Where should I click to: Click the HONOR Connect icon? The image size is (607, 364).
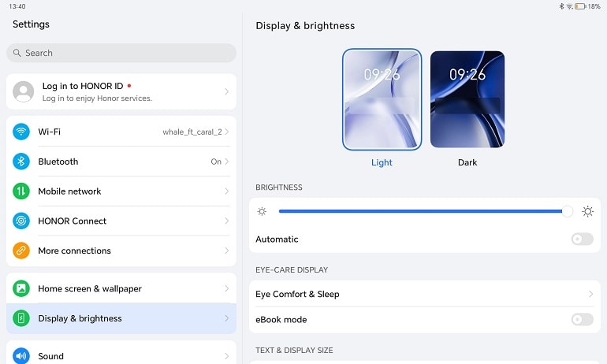pyautogui.click(x=21, y=221)
